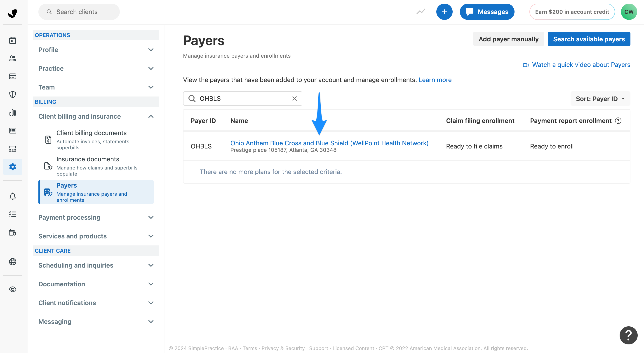The width and height of the screenshot is (644, 353).
Task: Open the analytics bar chart icon
Action: pos(12,113)
